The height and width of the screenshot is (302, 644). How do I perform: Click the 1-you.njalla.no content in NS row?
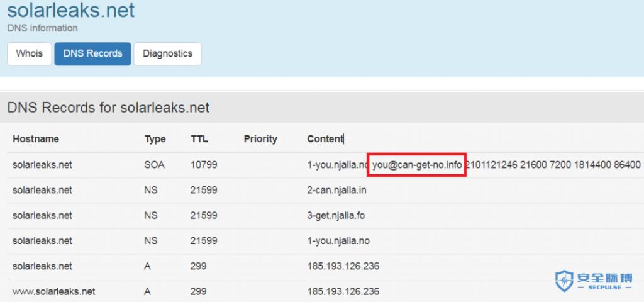click(338, 241)
